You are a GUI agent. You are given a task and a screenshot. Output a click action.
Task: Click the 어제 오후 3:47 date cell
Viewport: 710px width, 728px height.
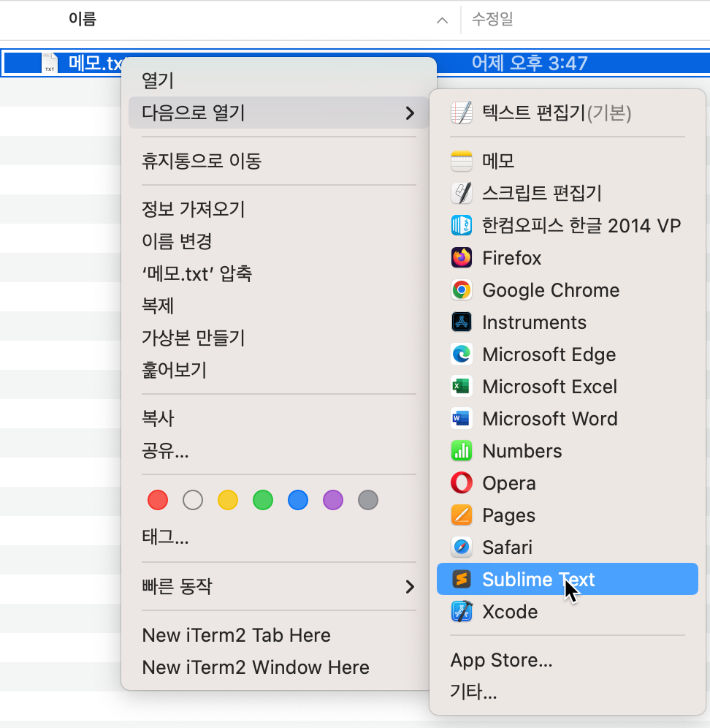pyautogui.click(x=530, y=63)
